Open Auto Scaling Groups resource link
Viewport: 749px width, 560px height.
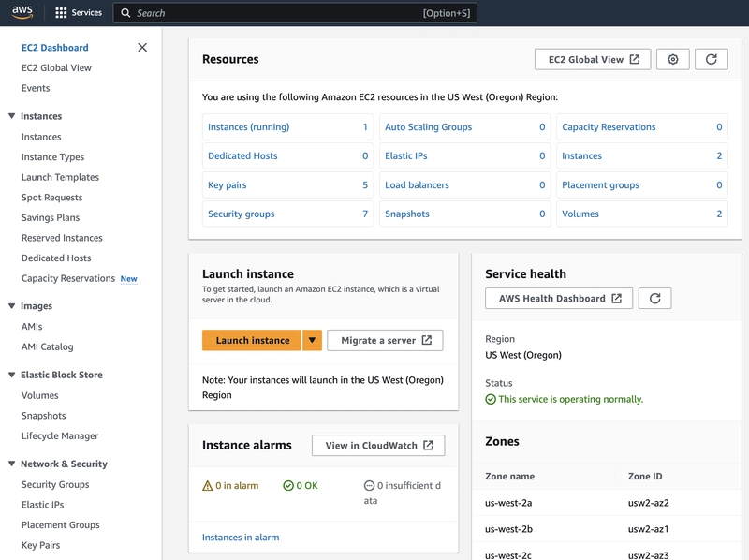pyautogui.click(x=428, y=127)
